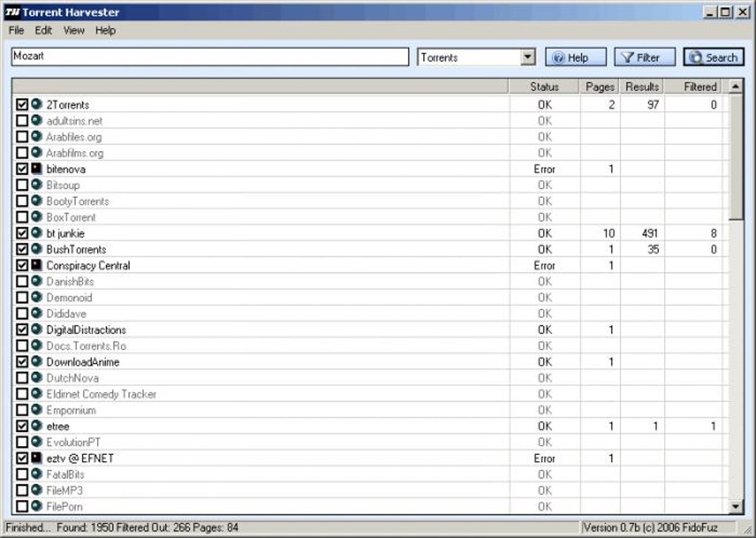Click the scrollbar down arrow
Screen dimensions: 756x538
(x=736, y=506)
